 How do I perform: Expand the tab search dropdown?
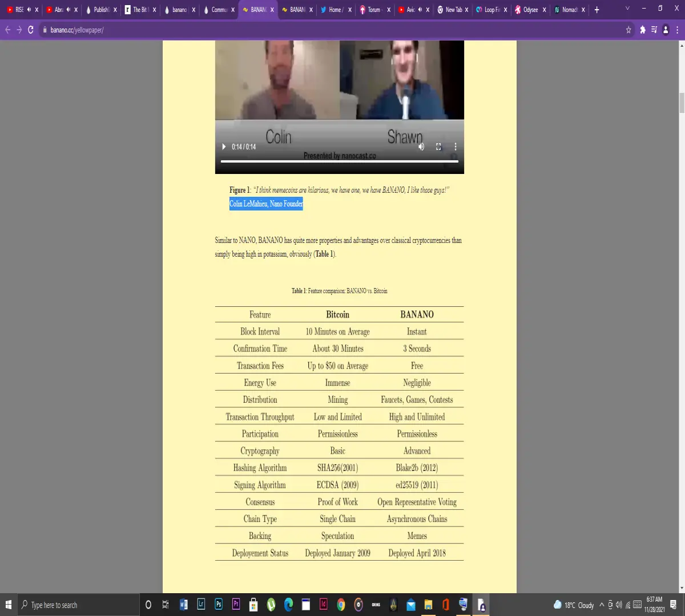click(627, 9)
